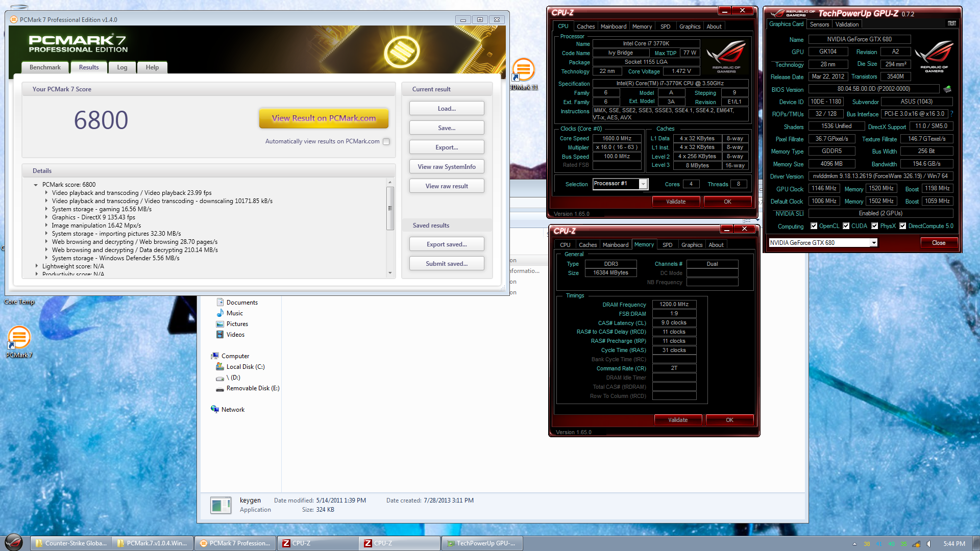Click Close button in GPU-Z
Viewport: 980px width, 551px height.
click(939, 243)
